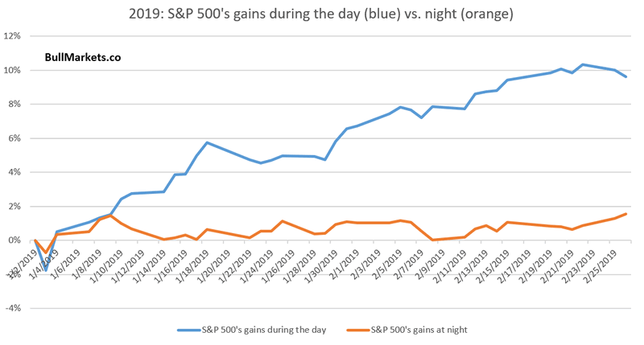
Task: Click the 4% y-axis label
Action: tap(19, 172)
